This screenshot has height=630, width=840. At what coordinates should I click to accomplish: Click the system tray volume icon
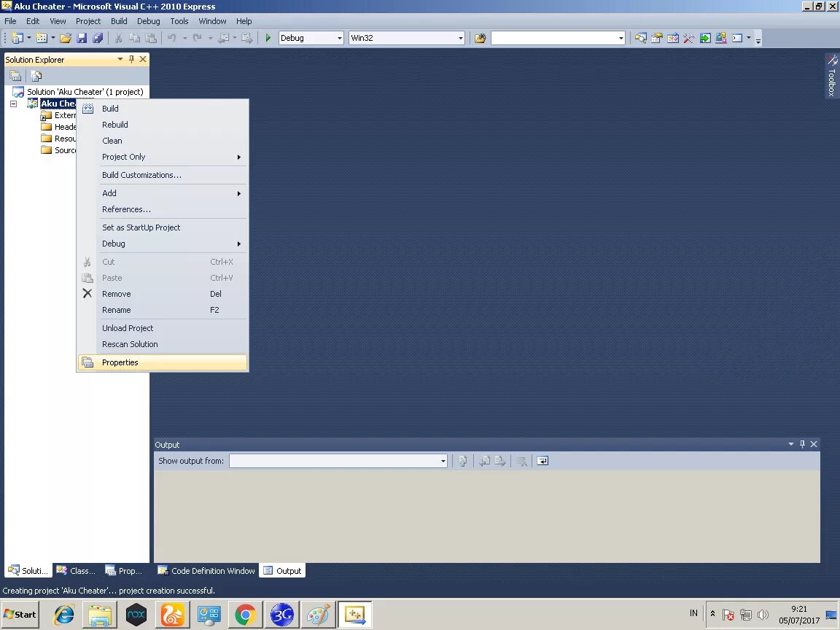pos(763,615)
